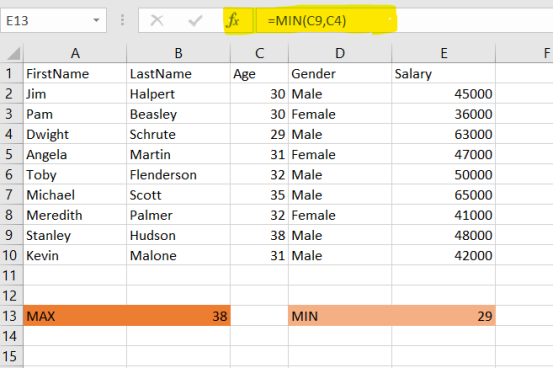Click the formula bar options dots handle
The image size is (554, 368).
(122, 20)
